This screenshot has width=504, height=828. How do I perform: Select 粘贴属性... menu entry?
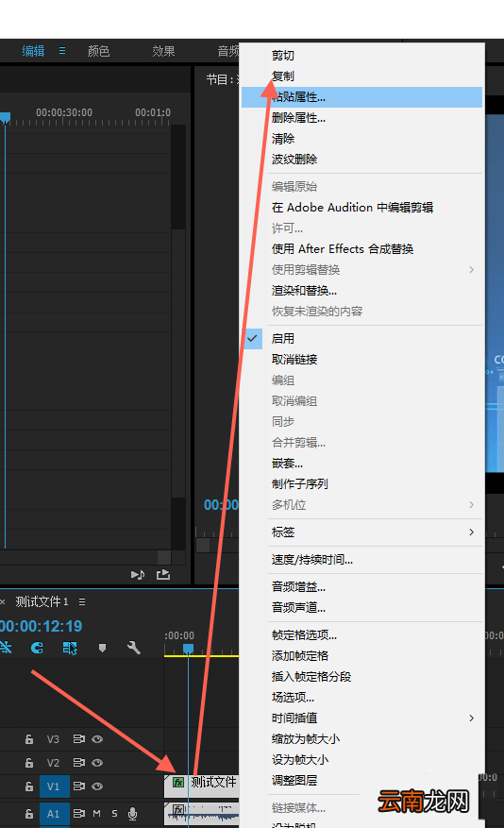362,97
